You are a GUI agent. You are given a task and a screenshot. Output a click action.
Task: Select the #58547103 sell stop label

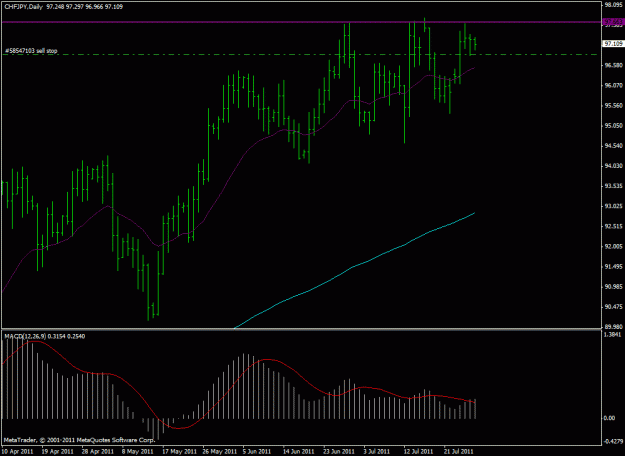[31, 51]
